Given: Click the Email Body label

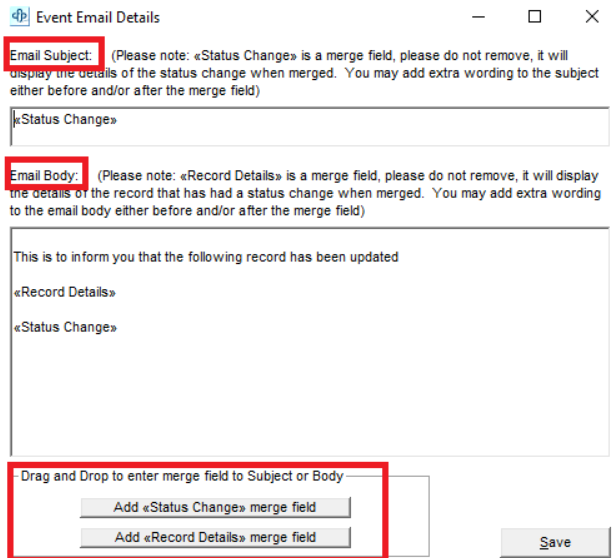Looking at the screenshot, I should [x=44, y=175].
